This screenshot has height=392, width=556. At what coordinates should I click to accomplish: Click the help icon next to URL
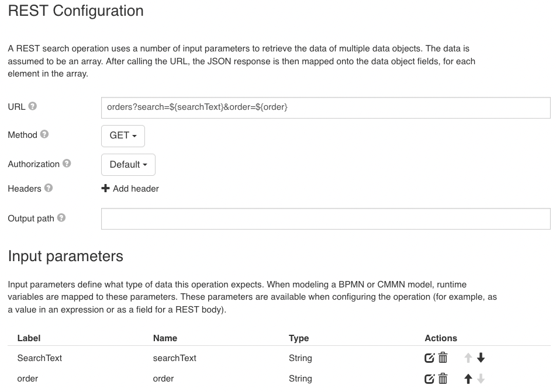pos(33,106)
